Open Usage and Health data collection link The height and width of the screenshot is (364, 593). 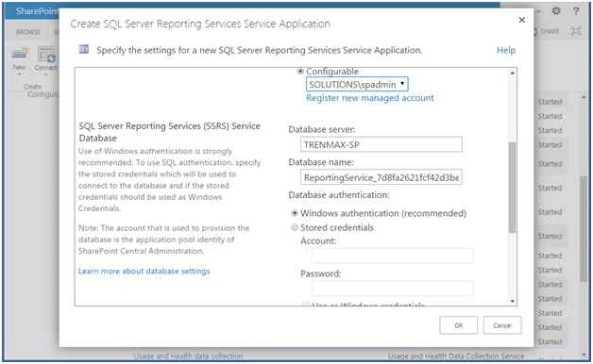click(188, 356)
